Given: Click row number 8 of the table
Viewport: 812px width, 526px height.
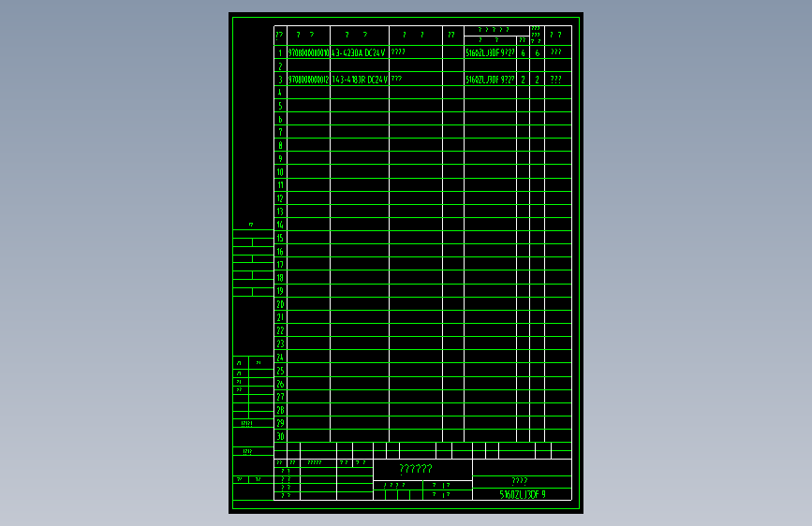Looking at the screenshot, I should tap(280, 145).
